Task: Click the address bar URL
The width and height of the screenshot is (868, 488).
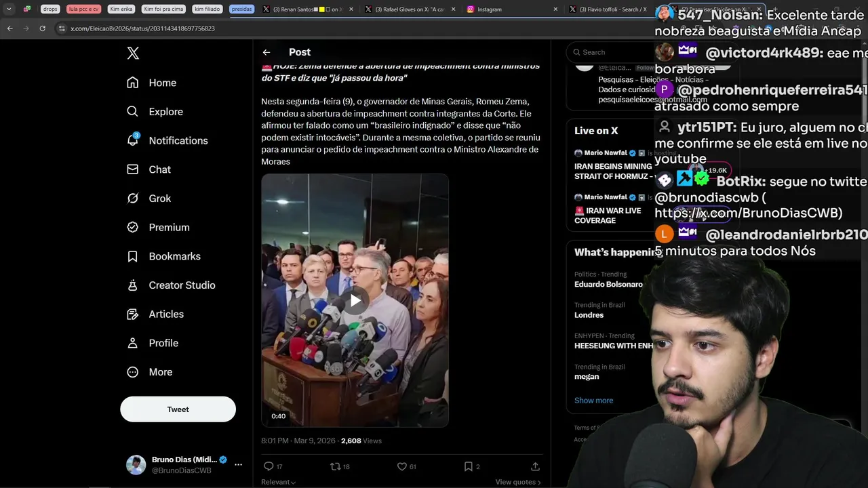Action: pos(142,28)
